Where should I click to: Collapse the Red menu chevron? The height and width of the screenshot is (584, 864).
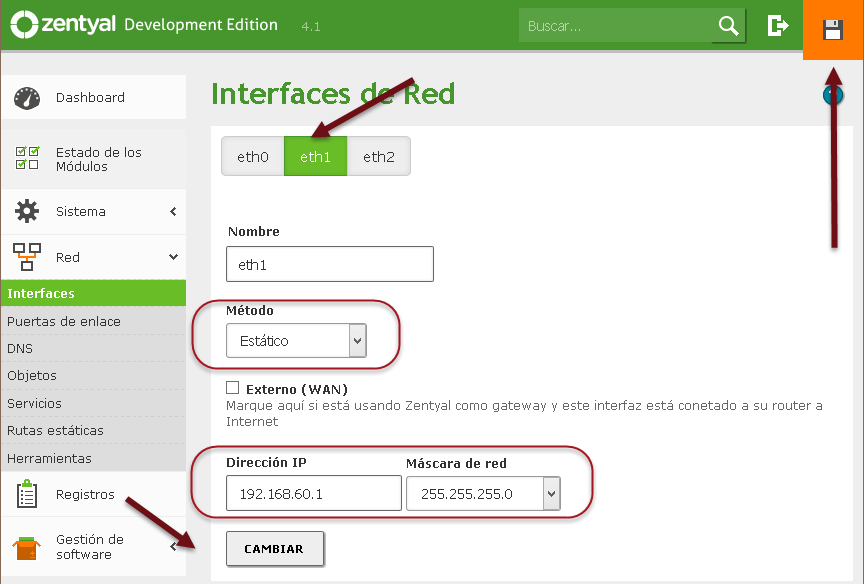click(173, 257)
